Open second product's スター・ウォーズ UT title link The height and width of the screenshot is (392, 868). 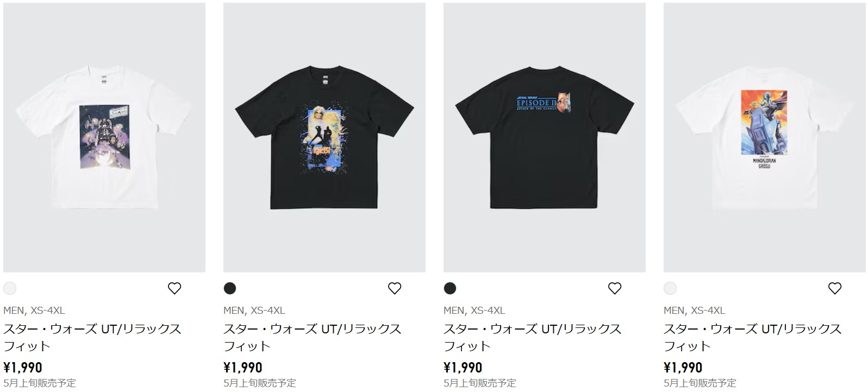pyautogui.click(x=313, y=337)
